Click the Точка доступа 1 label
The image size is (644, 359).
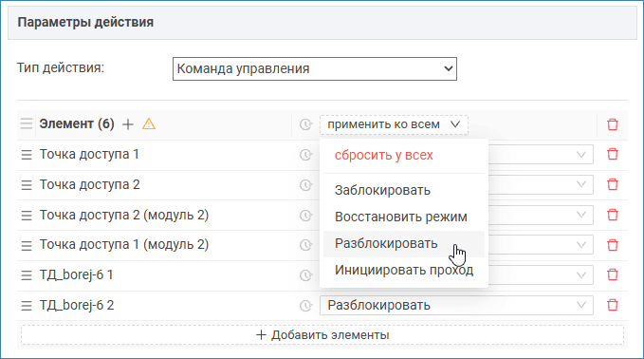(x=89, y=154)
